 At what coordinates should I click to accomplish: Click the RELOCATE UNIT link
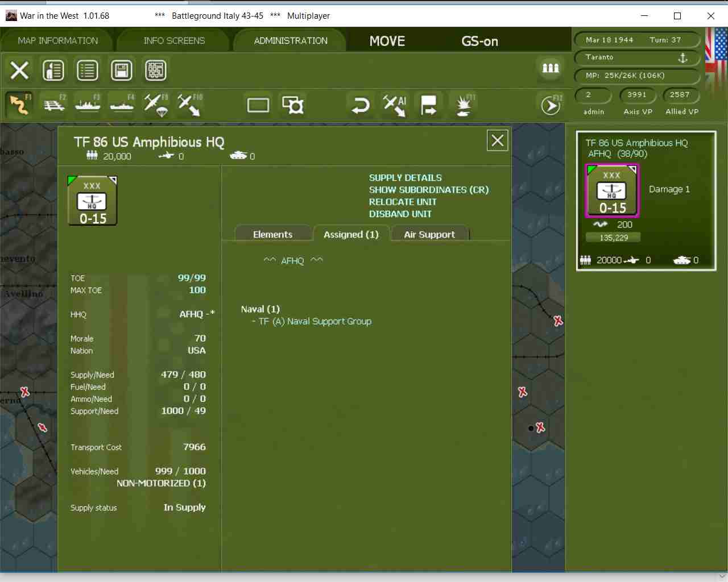[403, 202]
